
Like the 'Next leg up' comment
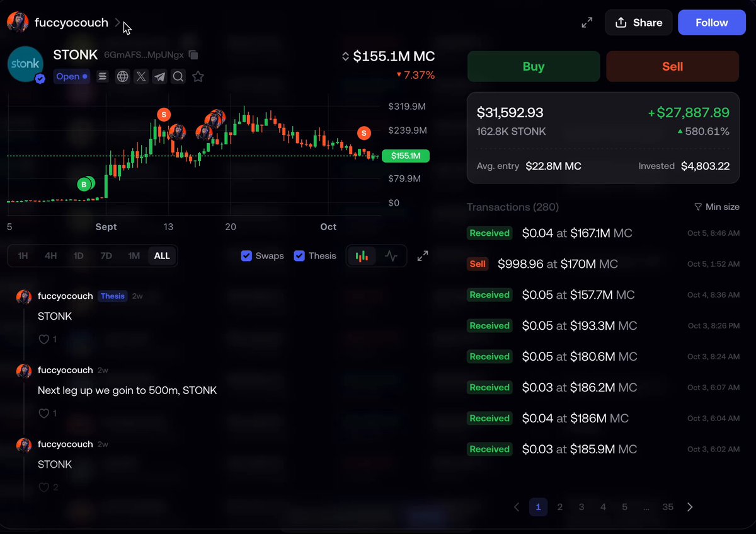(44, 414)
